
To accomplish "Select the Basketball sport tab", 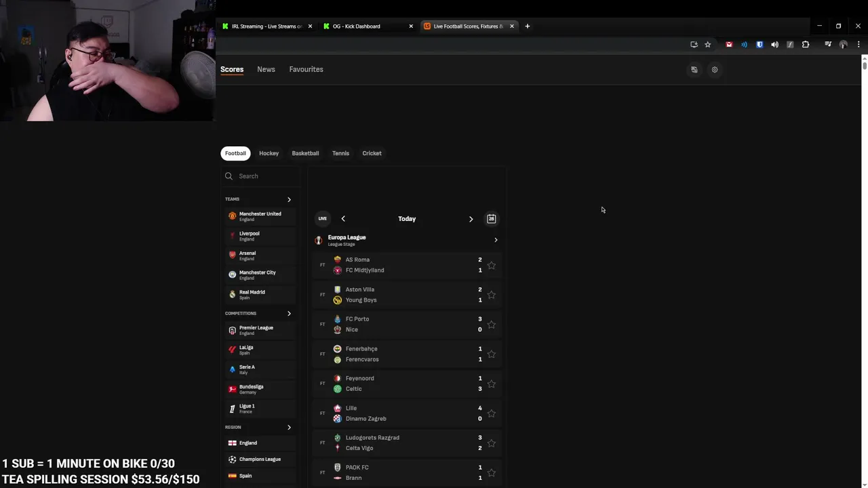I will click(x=305, y=153).
